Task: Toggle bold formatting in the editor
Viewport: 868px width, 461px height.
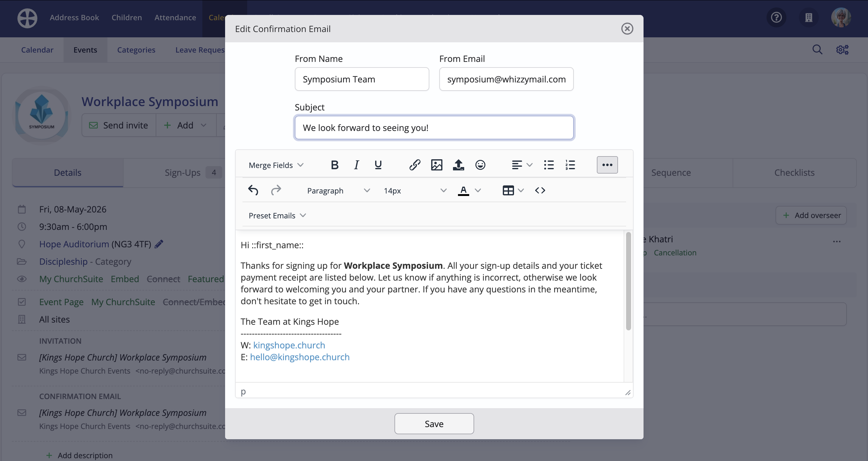Action: pyautogui.click(x=334, y=165)
